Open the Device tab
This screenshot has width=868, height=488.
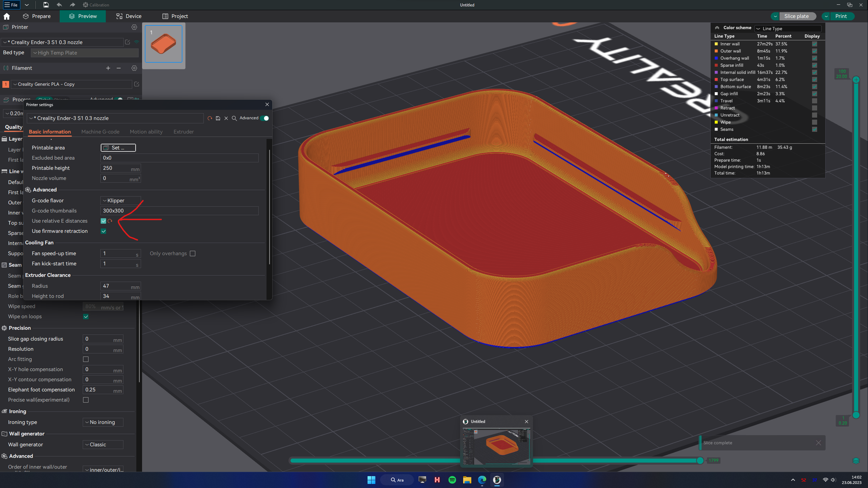[129, 16]
